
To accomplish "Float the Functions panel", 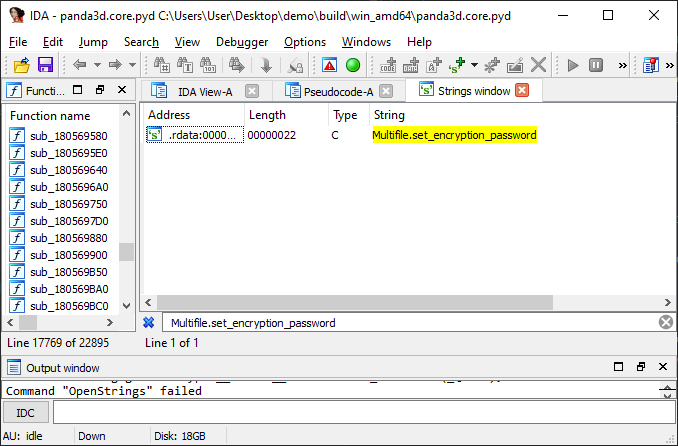I will pos(100,90).
